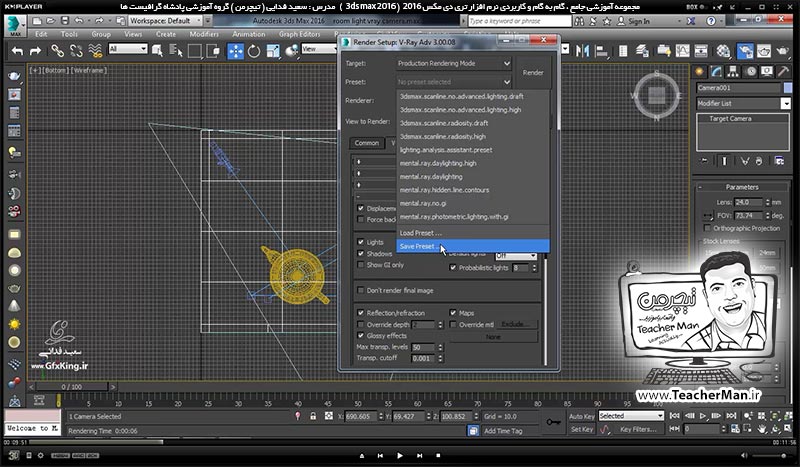Screen dimensions: 800x467
Task: Toggle Reflection/refraction checkbox
Action: [361, 313]
